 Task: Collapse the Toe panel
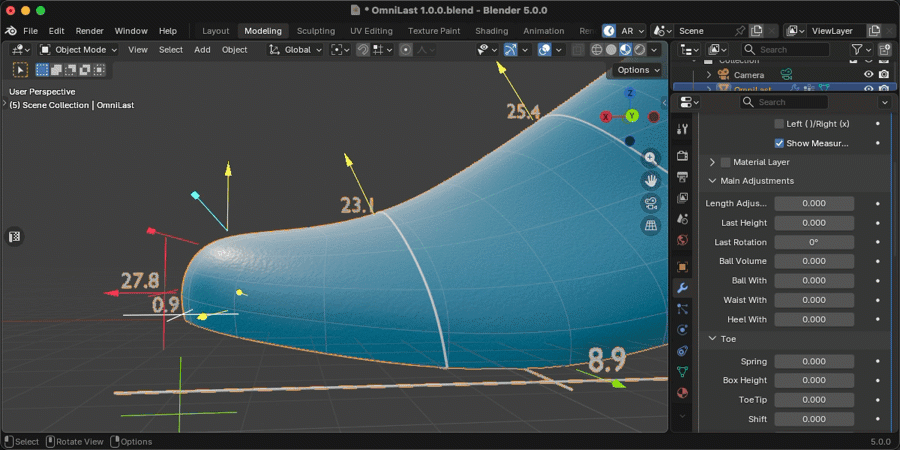click(712, 339)
